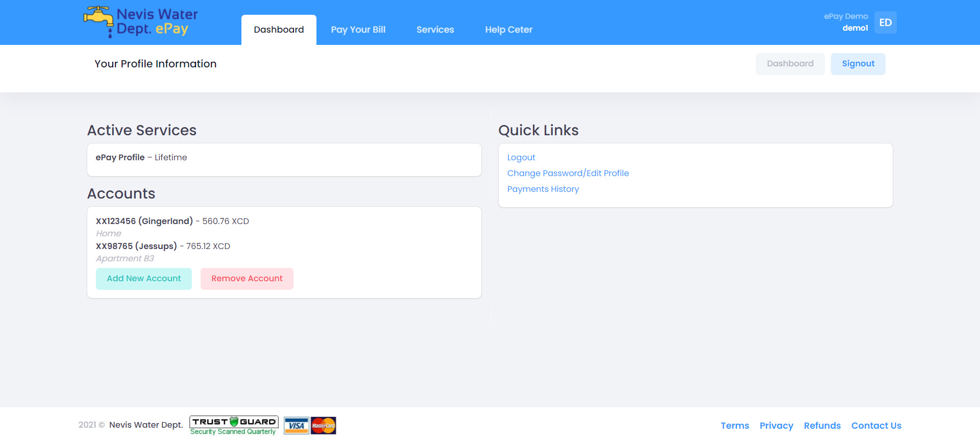Open the Dashboard tab
The height and width of the screenshot is (443, 980).
pyautogui.click(x=279, y=30)
